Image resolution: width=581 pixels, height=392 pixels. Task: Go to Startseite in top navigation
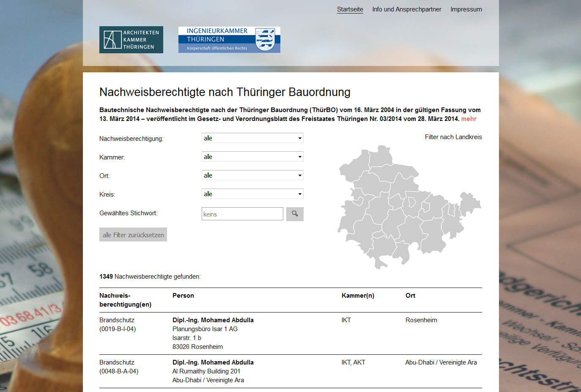[x=350, y=9]
